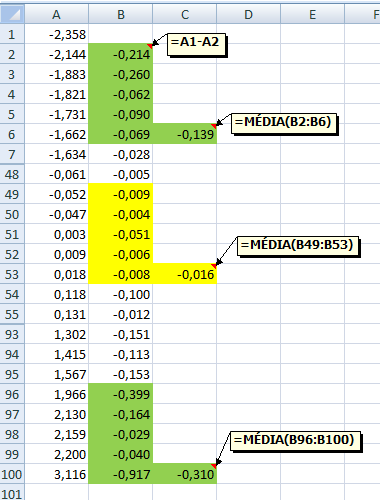Click cell A54 with value 0,118
380x500 pixels.
coord(56,294)
